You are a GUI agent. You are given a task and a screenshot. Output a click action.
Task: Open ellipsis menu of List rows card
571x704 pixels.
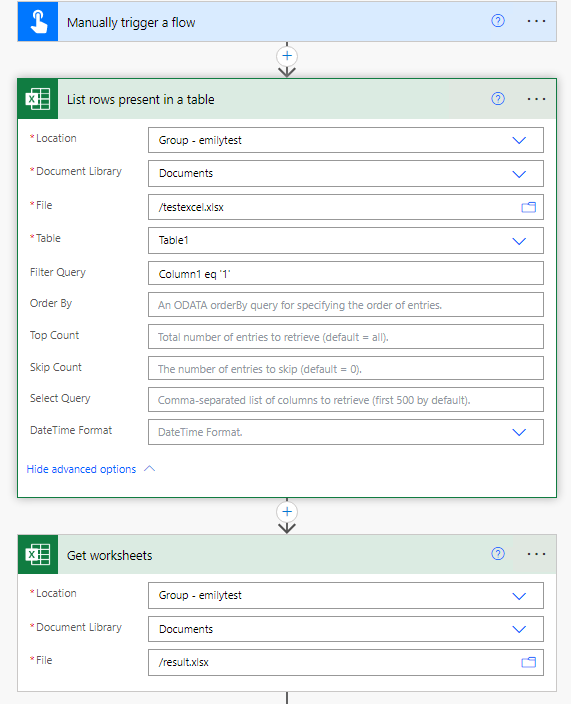[x=536, y=99]
